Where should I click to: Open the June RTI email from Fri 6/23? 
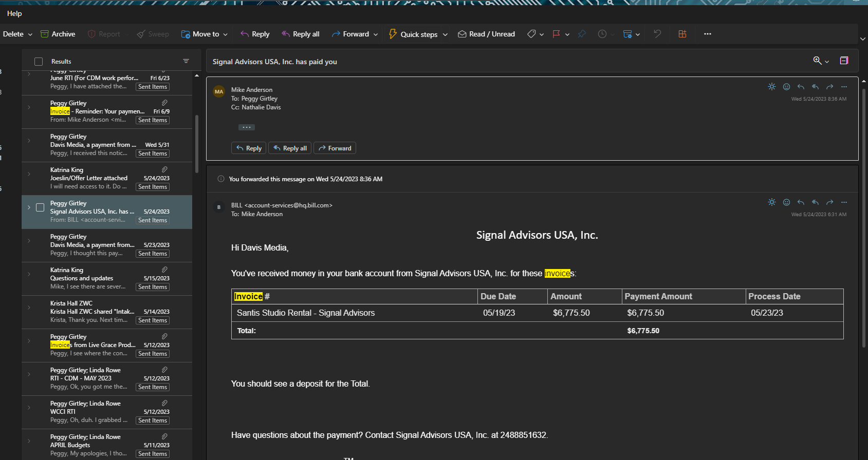click(x=107, y=82)
